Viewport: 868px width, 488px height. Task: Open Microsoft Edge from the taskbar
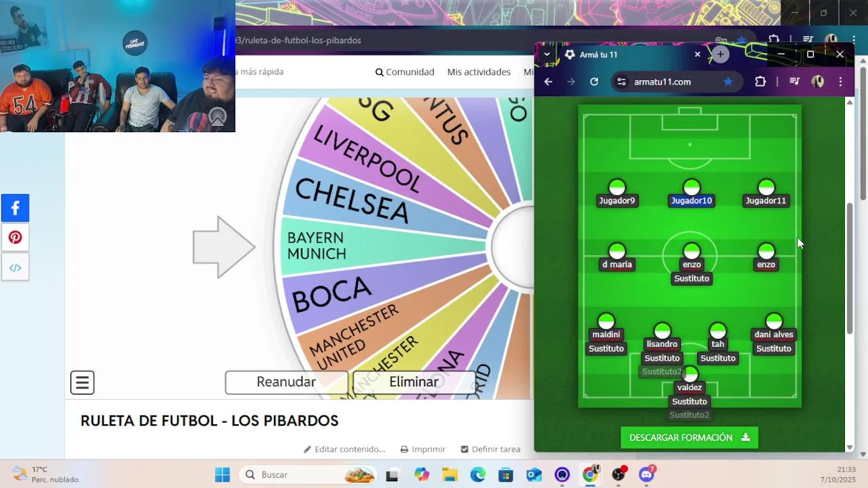point(478,474)
